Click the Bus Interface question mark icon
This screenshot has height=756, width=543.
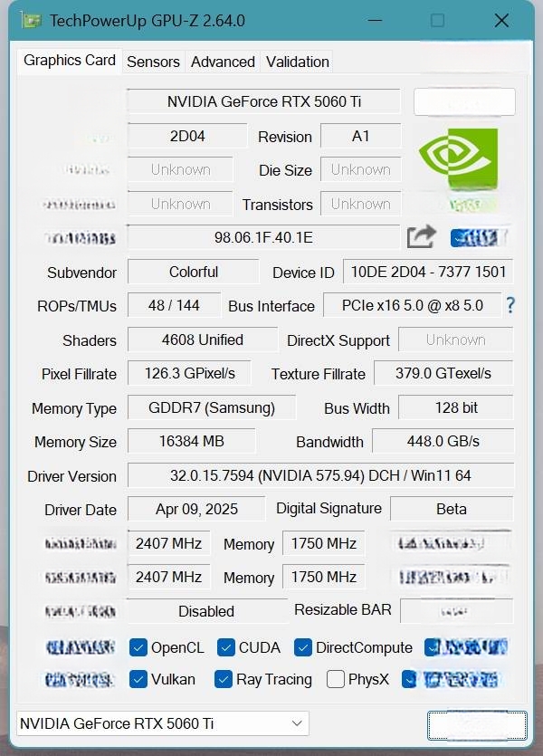[x=510, y=305]
